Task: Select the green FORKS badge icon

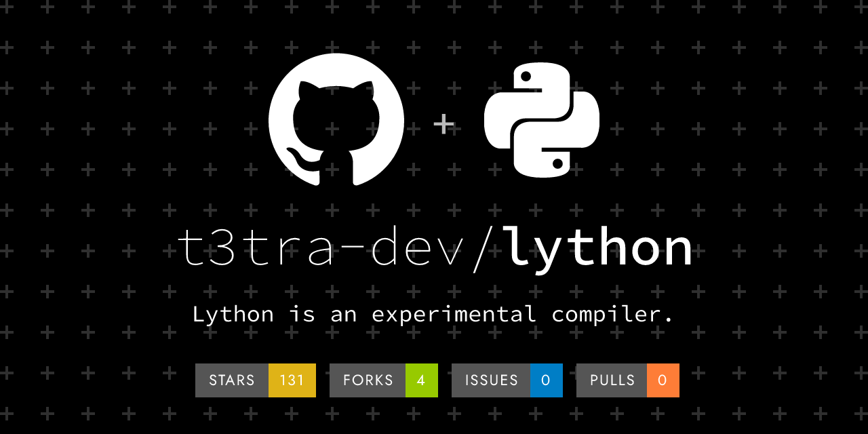Action: coord(422,380)
